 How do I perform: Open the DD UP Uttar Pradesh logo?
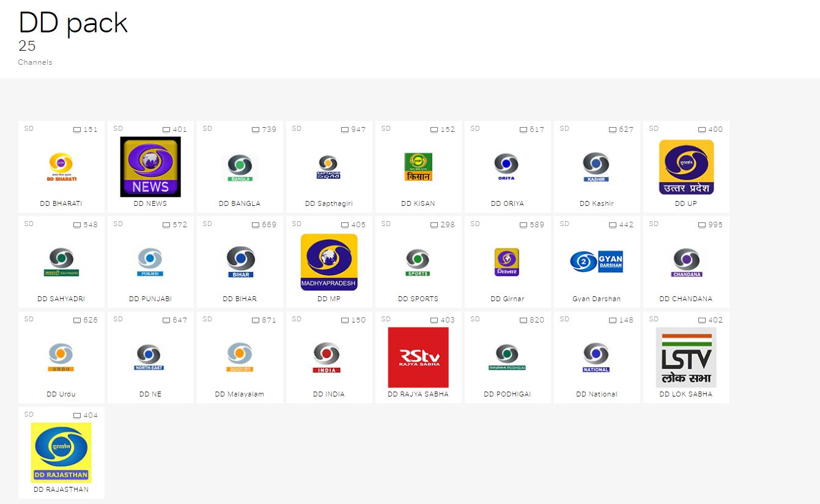pos(686,167)
